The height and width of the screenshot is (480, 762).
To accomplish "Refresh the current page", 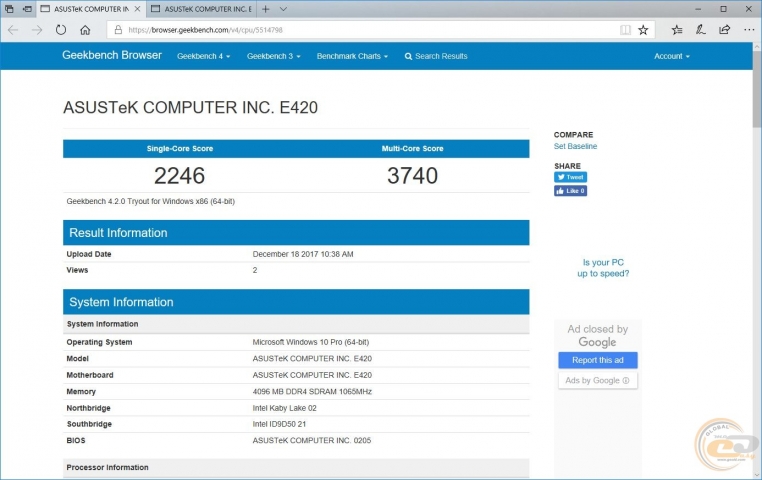I will click(61, 30).
